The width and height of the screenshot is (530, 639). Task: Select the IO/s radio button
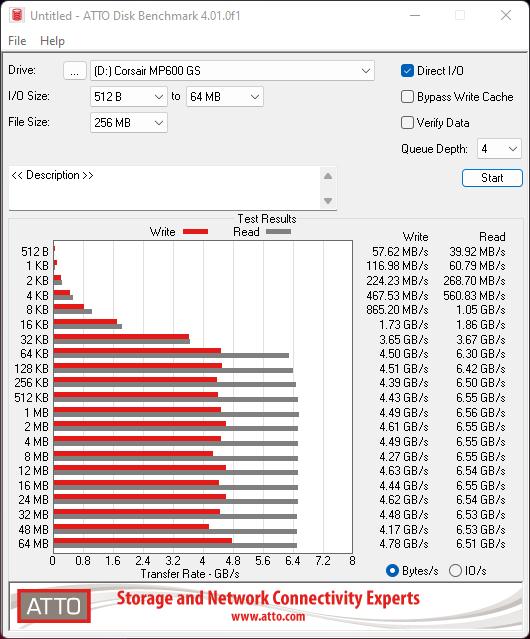pos(455,571)
